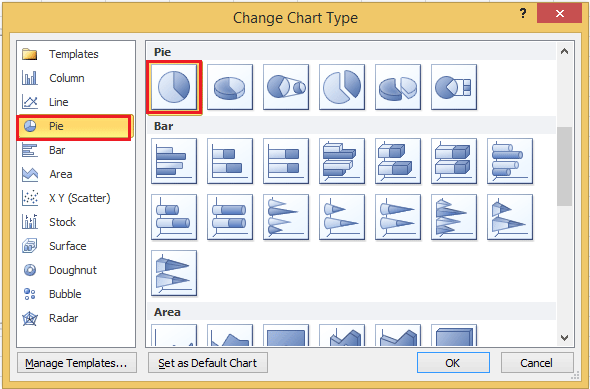Image resolution: width=590 pixels, height=389 pixels.
Task: Click the scrollbar down arrow
Action: (x=564, y=338)
